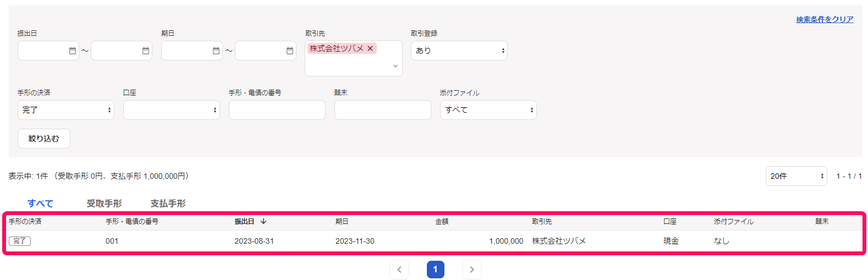Open the 添付ファイル dropdown showing すべて
Image resolution: width=868 pixels, height=280 pixels.
point(488,110)
